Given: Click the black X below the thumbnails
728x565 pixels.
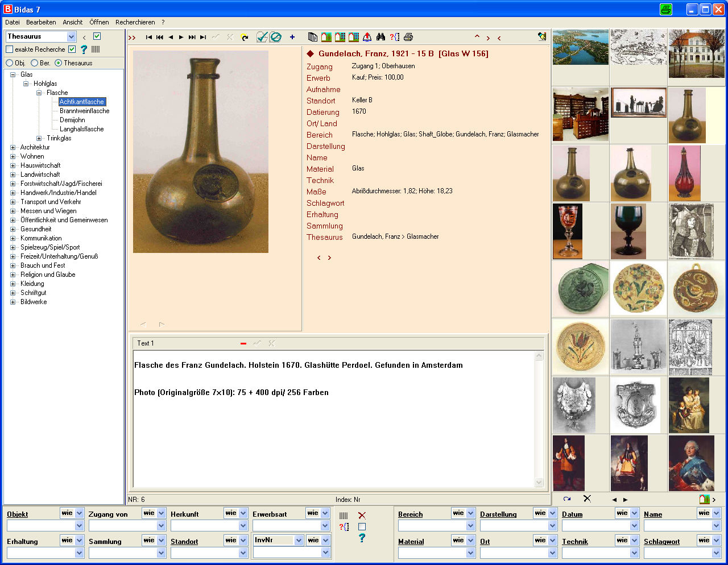Looking at the screenshot, I should click(x=587, y=498).
